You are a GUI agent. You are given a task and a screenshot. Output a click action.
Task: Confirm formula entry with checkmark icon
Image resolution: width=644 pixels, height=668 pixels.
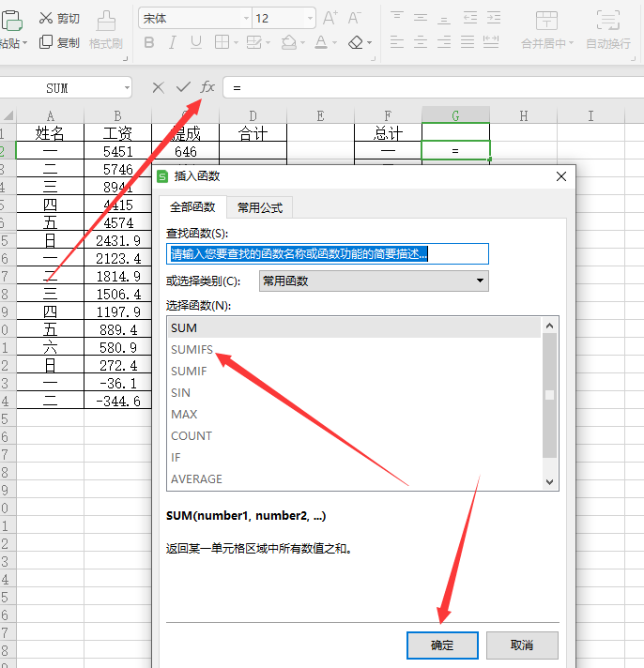point(183,87)
